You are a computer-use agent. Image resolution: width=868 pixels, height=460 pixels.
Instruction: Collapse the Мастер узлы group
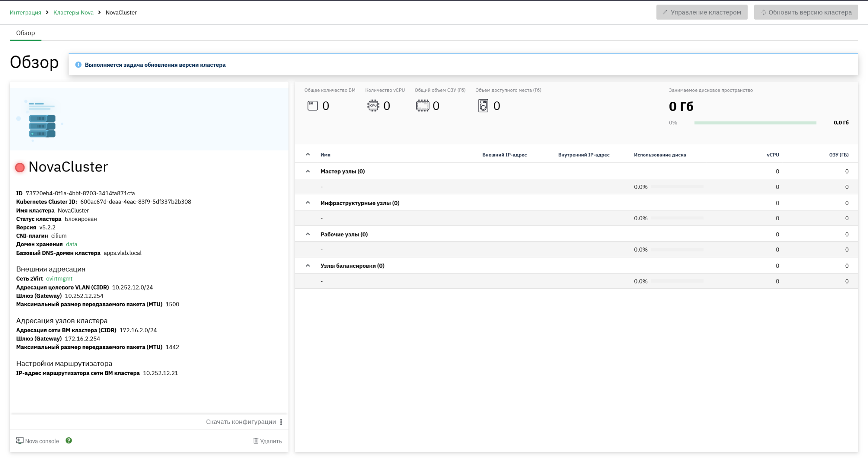point(308,171)
